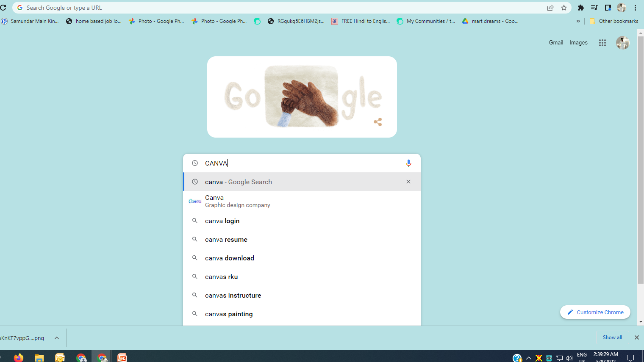Open My Communities bookmark
Image resolution: width=644 pixels, height=362 pixels.
click(426, 21)
